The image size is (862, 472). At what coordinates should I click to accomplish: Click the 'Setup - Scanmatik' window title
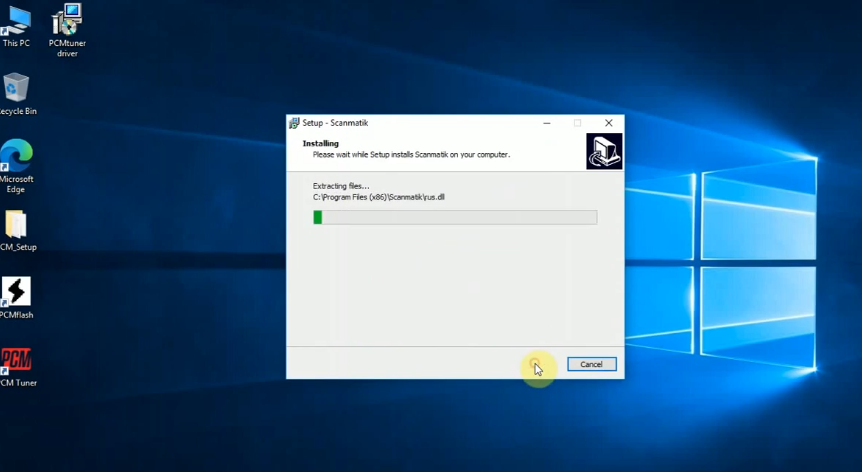pos(335,123)
